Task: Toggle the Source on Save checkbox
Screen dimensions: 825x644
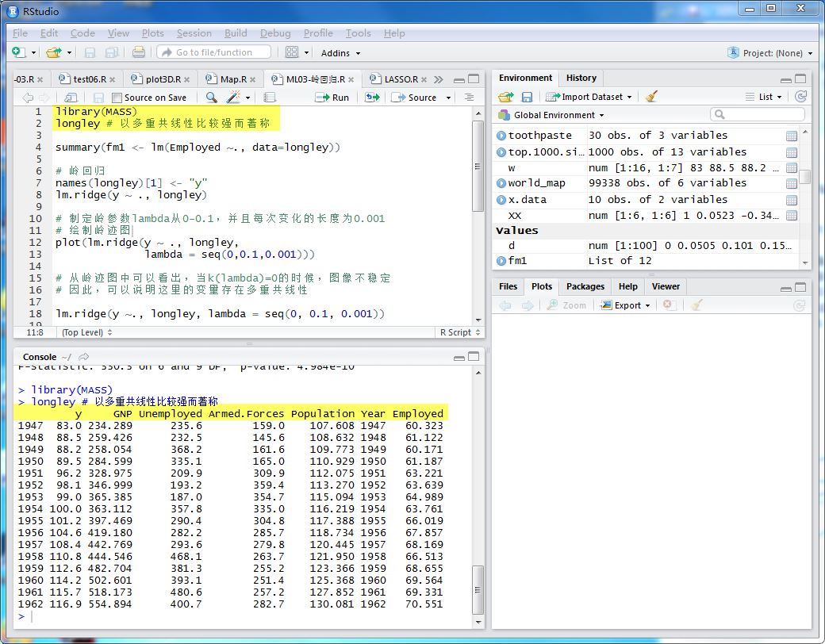Action: [x=117, y=98]
